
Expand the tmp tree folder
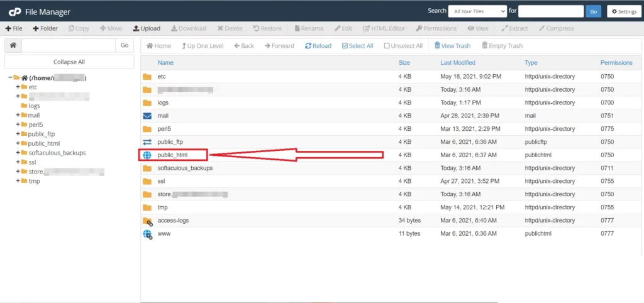[18, 180]
